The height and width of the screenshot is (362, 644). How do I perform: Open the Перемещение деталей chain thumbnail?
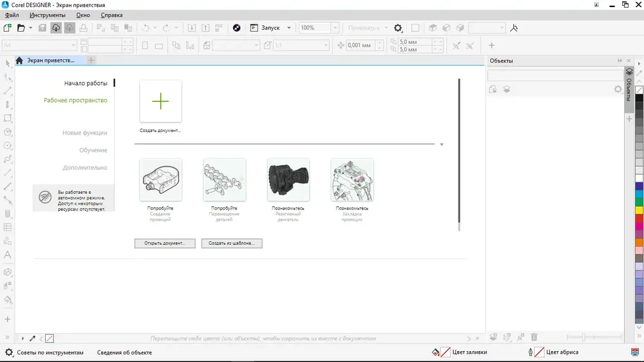225,180
